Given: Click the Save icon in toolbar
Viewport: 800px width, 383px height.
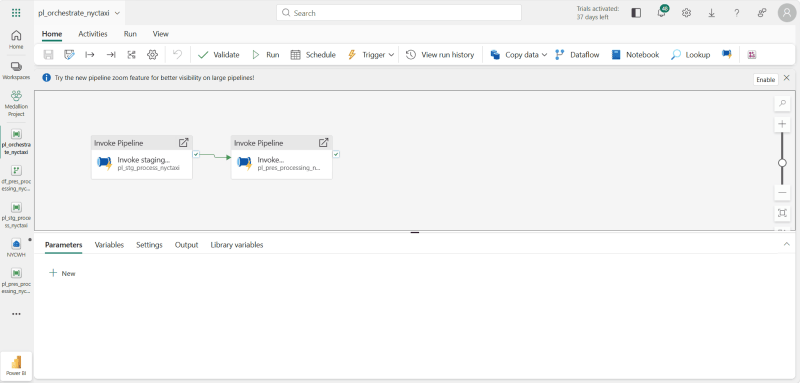Looking at the screenshot, I should (x=48, y=55).
